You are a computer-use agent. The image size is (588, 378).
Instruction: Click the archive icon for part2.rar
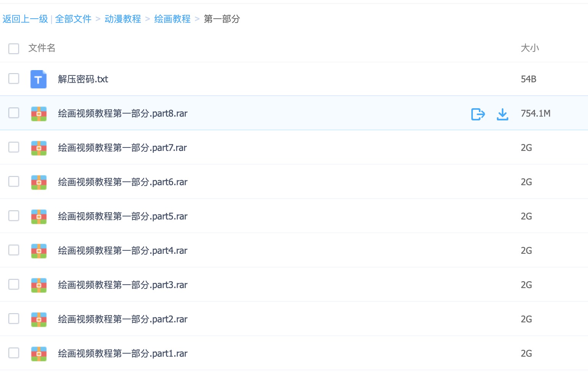[39, 320]
